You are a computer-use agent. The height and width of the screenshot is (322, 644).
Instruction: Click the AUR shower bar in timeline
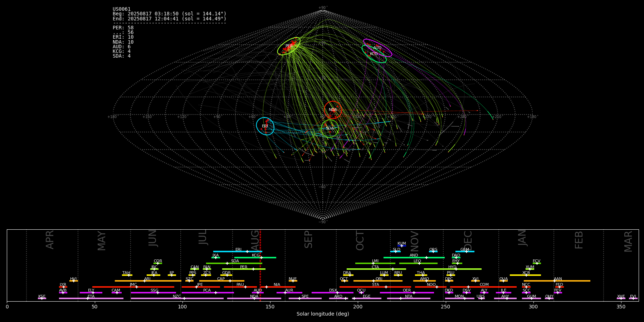click(289, 293)
